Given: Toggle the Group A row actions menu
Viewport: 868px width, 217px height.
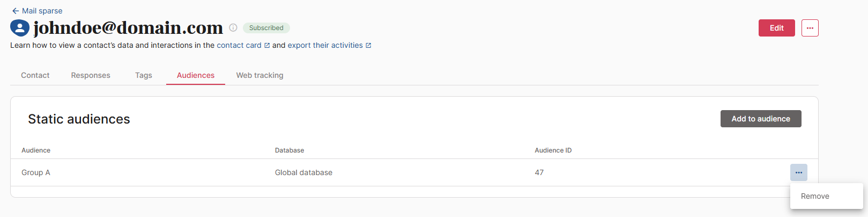Looking at the screenshot, I should (x=798, y=172).
